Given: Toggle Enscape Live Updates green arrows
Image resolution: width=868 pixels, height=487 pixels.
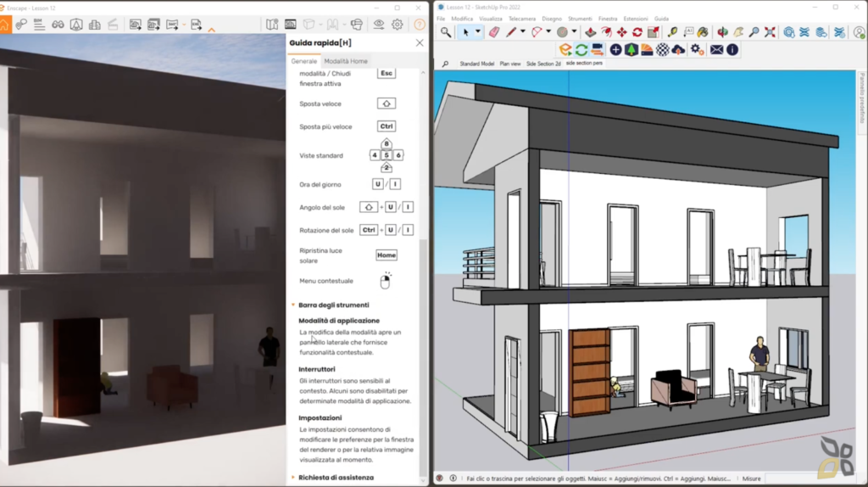Looking at the screenshot, I should pyautogui.click(x=581, y=50).
